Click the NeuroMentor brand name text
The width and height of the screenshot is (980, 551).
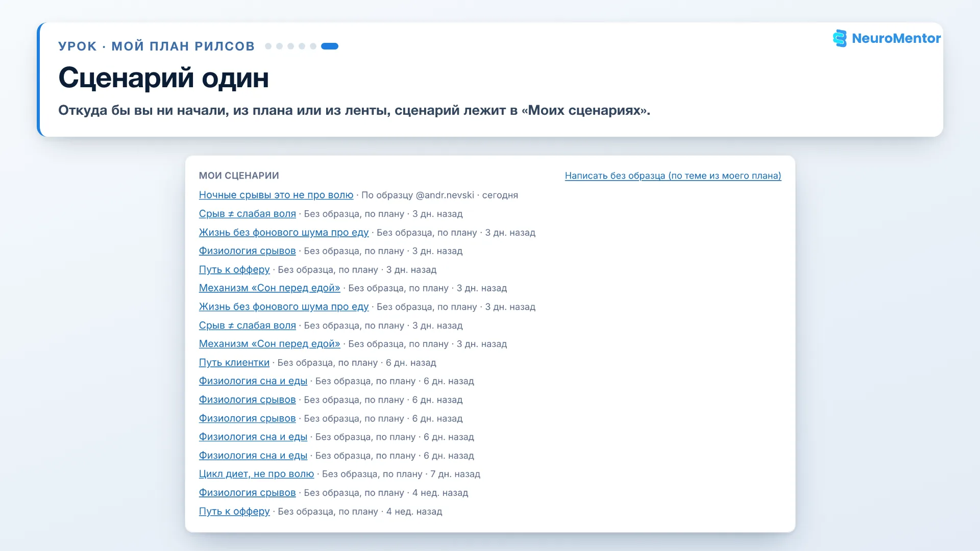896,38
